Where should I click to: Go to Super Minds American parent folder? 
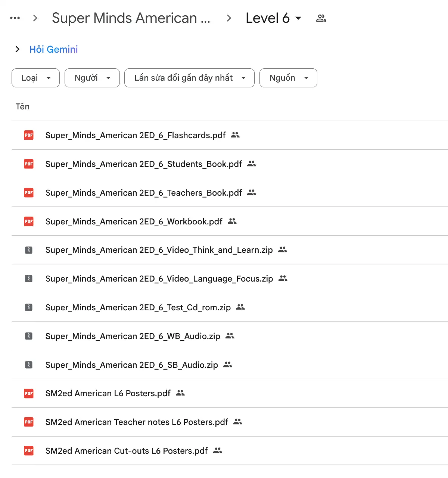[131, 18]
